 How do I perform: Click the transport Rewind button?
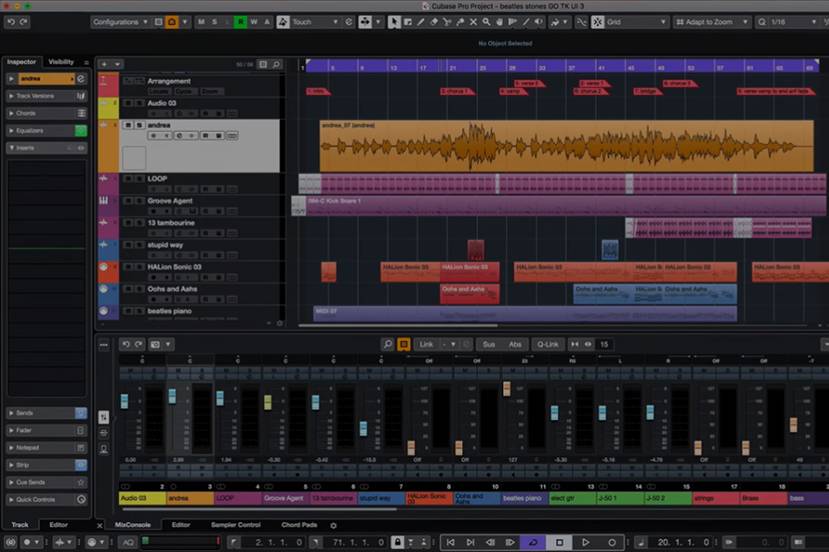[491, 542]
